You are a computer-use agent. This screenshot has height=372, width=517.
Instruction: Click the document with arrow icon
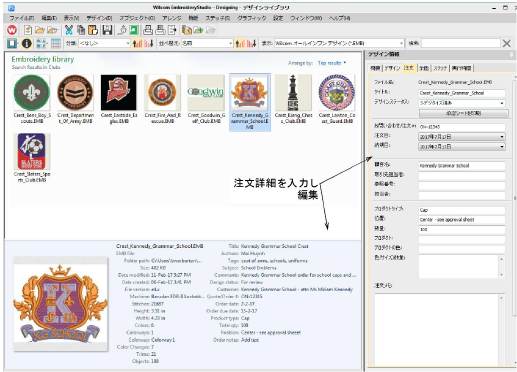coord(172,30)
